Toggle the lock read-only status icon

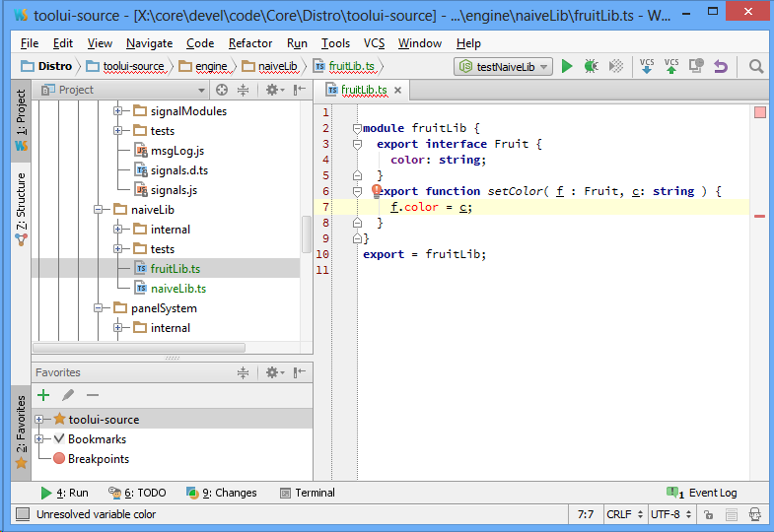point(707,514)
